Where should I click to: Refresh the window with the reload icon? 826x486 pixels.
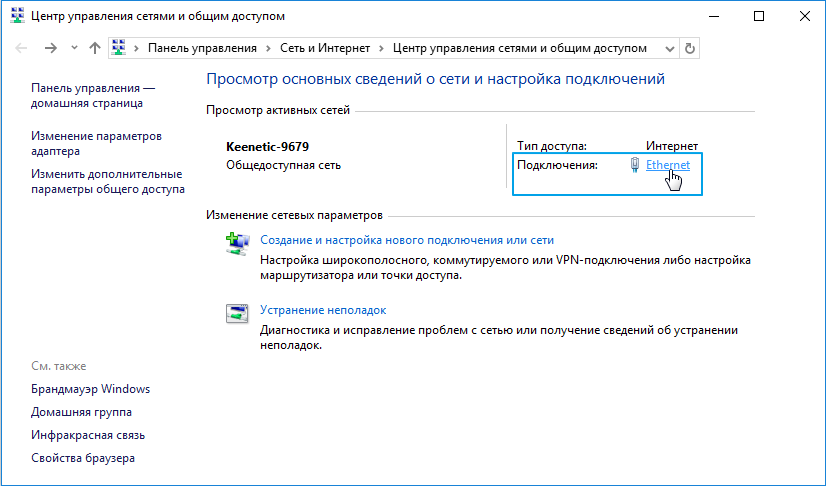pyautogui.click(x=690, y=48)
